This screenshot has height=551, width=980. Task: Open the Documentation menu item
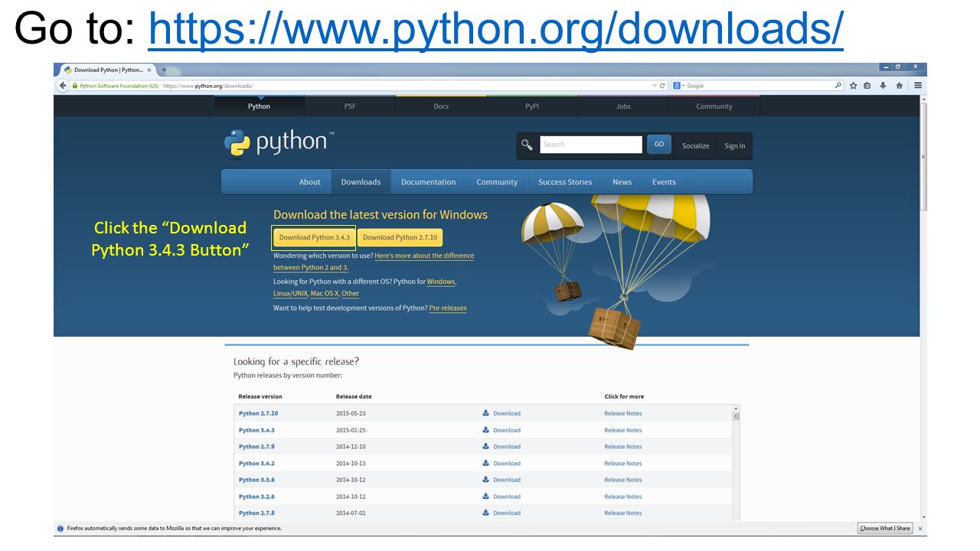click(x=428, y=182)
